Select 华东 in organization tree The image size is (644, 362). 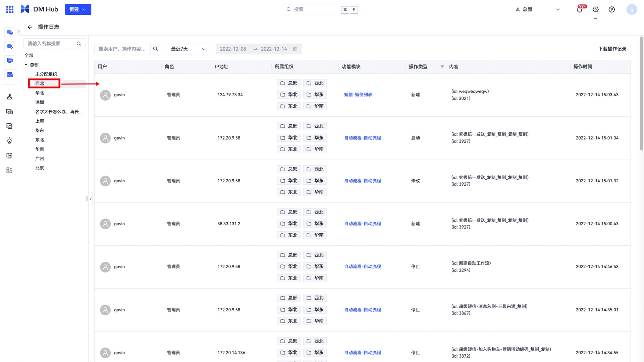(x=40, y=130)
